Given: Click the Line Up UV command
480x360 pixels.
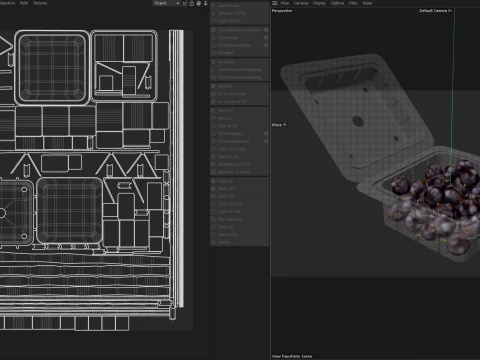Looking at the screenshot, I should click(239, 126).
